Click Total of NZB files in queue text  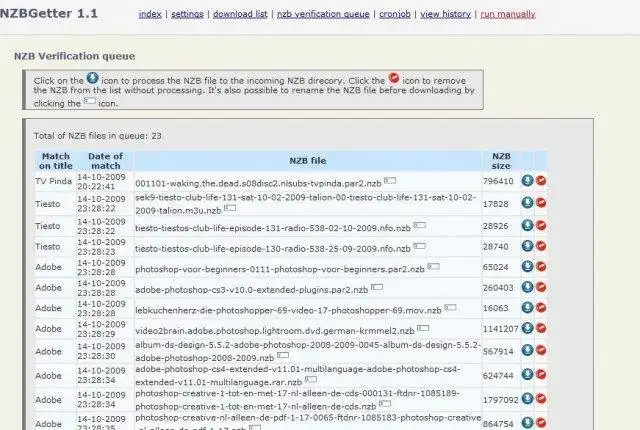pyautogui.click(x=98, y=136)
